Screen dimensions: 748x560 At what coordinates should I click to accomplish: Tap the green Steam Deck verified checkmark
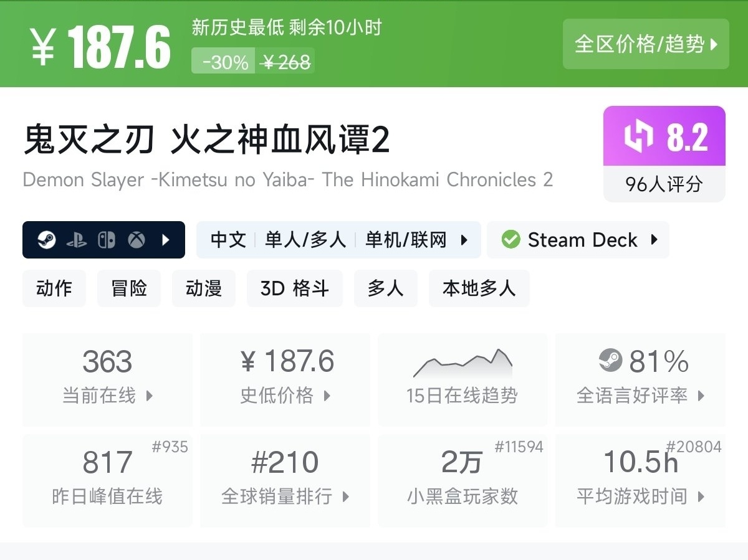coord(511,240)
